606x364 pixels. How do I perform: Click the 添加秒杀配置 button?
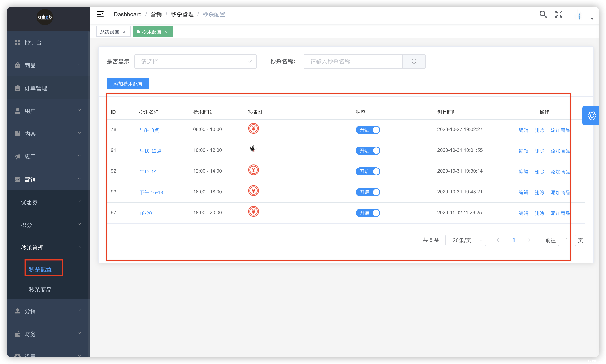coord(128,84)
